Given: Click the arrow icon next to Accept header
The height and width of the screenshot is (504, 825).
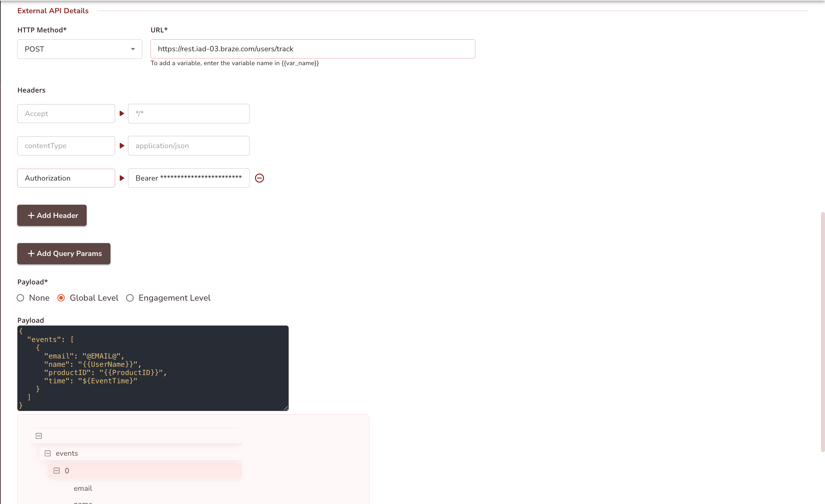Looking at the screenshot, I should 121,113.
